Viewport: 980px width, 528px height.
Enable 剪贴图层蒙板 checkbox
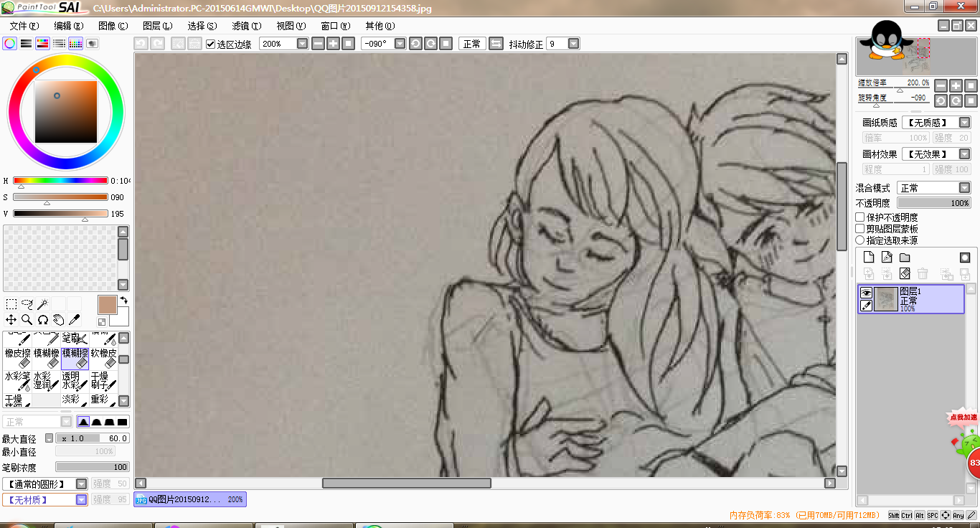[860, 229]
